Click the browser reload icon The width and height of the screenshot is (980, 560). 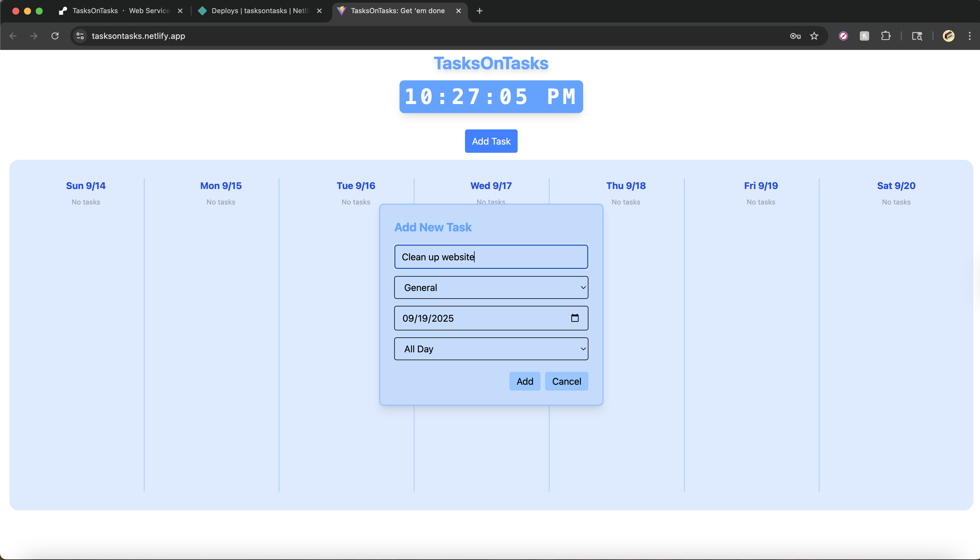[55, 36]
